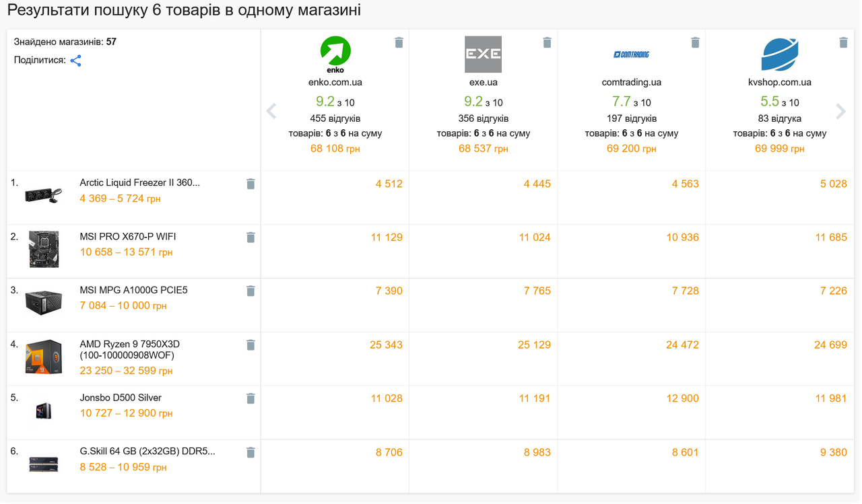Image resolution: width=862 pixels, height=504 pixels.
Task: Open AMD Ryzen 9 7950X3D product link
Action: (130, 350)
